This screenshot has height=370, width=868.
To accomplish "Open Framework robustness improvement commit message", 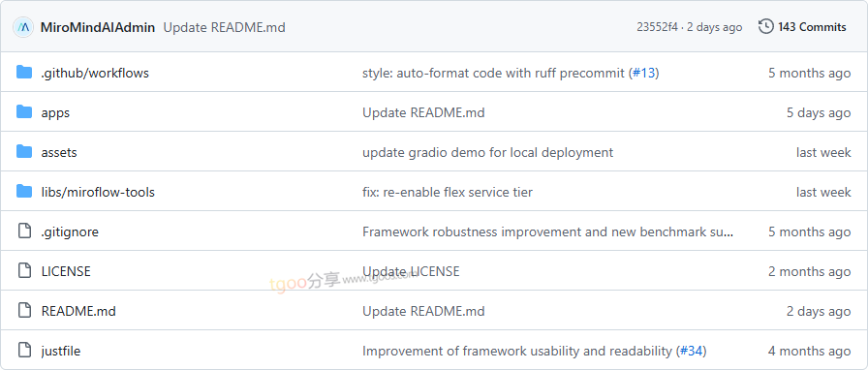I will point(548,232).
